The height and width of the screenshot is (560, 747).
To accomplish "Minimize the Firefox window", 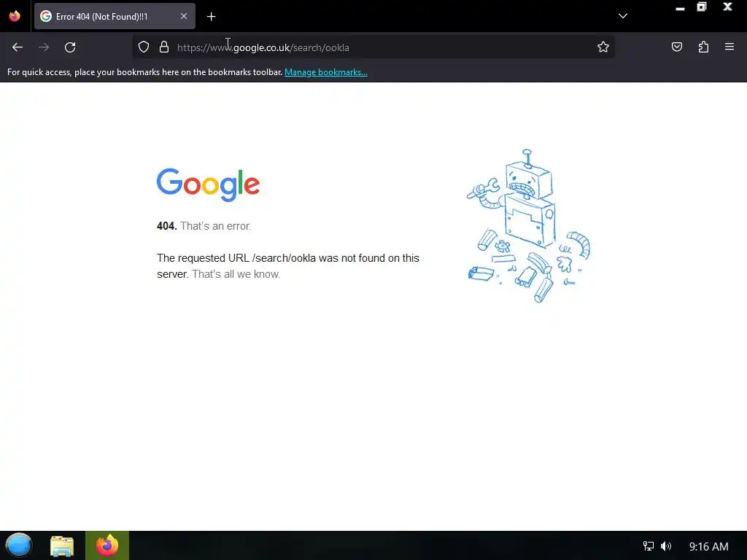I will click(x=680, y=8).
